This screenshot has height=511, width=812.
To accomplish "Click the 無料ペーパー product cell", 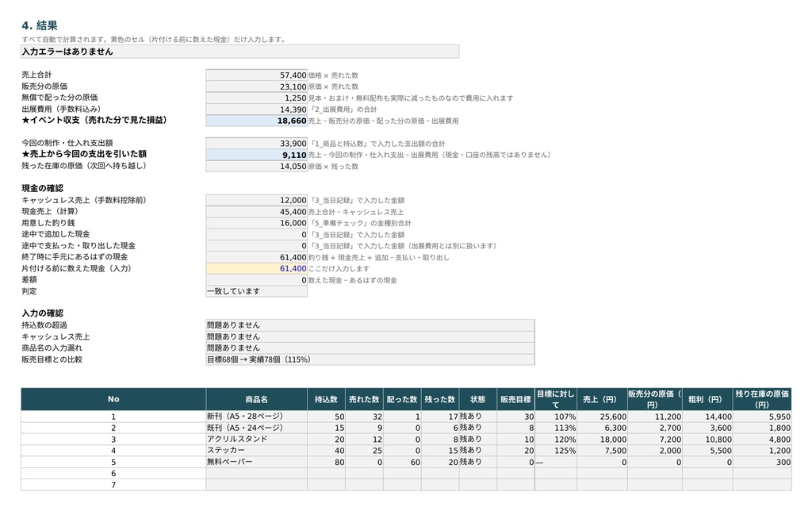I will (x=256, y=462).
